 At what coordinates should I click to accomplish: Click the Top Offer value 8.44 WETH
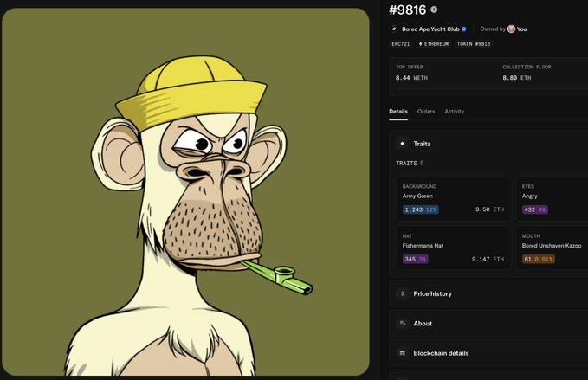click(411, 78)
